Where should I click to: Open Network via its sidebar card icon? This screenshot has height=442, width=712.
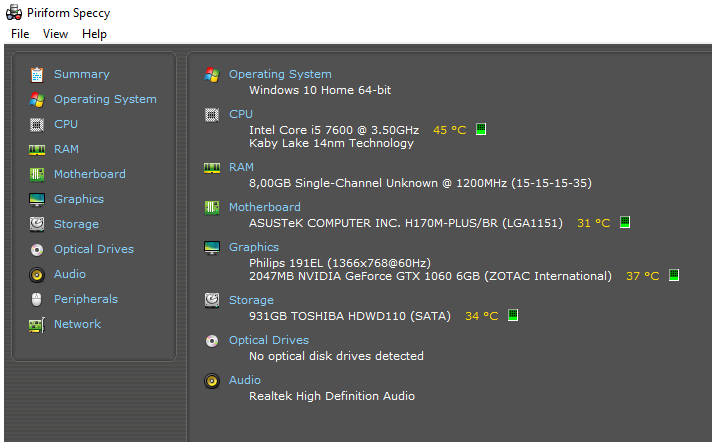click(37, 324)
